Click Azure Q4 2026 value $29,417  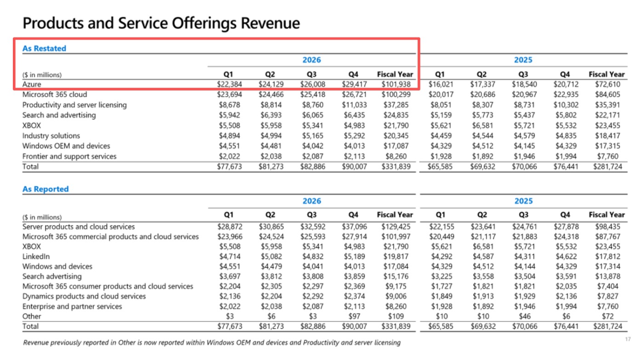point(353,84)
